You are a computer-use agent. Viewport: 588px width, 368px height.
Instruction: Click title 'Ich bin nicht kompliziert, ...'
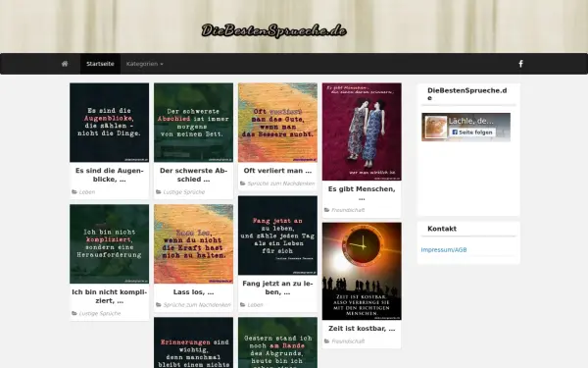pyautogui.click(x=109, y=296)
